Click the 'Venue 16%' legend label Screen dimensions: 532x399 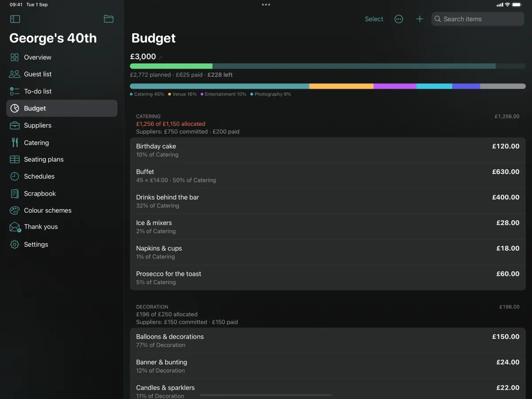[x=183, y=94]
